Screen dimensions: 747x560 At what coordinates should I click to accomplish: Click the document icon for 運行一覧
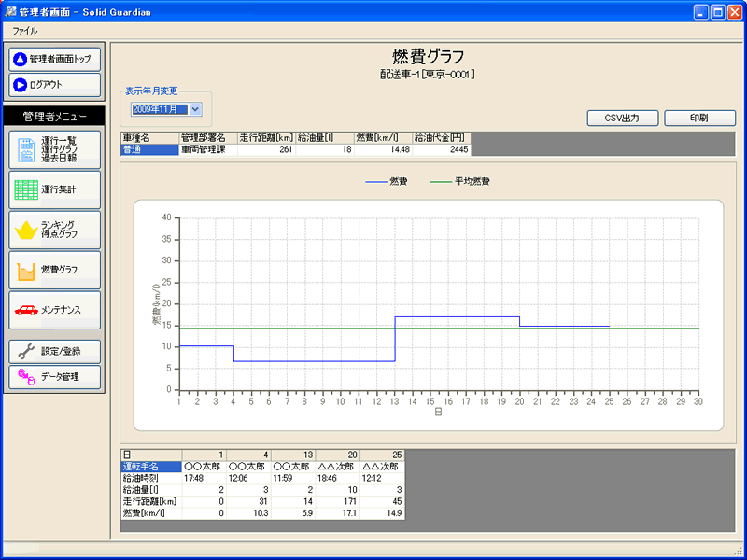[26, 150]
